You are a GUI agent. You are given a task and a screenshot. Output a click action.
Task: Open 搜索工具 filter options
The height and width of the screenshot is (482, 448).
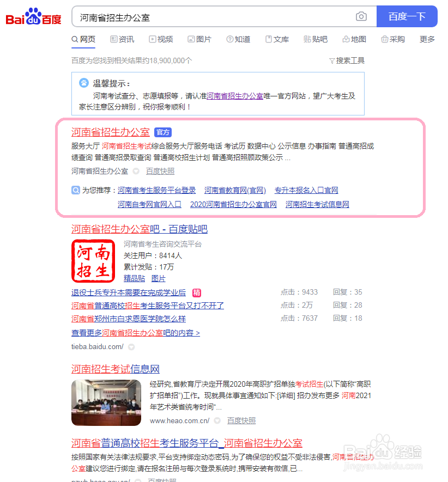coord(347,60)
